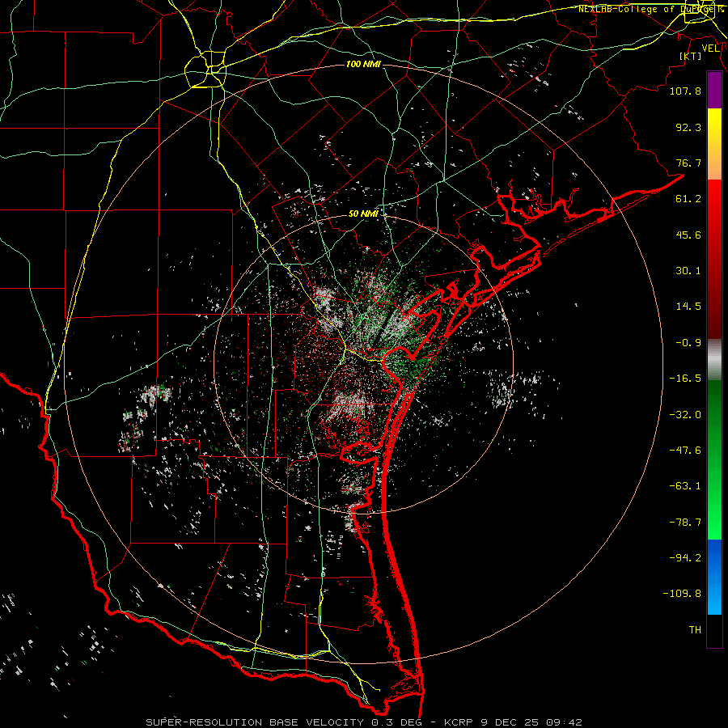Screen dimensions: 728x728
Task: Click the -94.2 velocity scale value
Action: point(685,558)
